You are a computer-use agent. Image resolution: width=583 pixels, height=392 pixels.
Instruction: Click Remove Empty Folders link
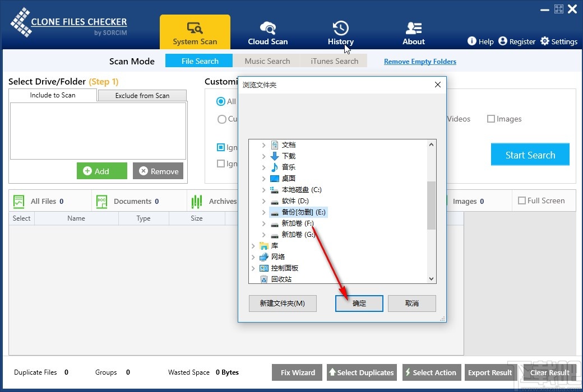[x=420, y=61]
